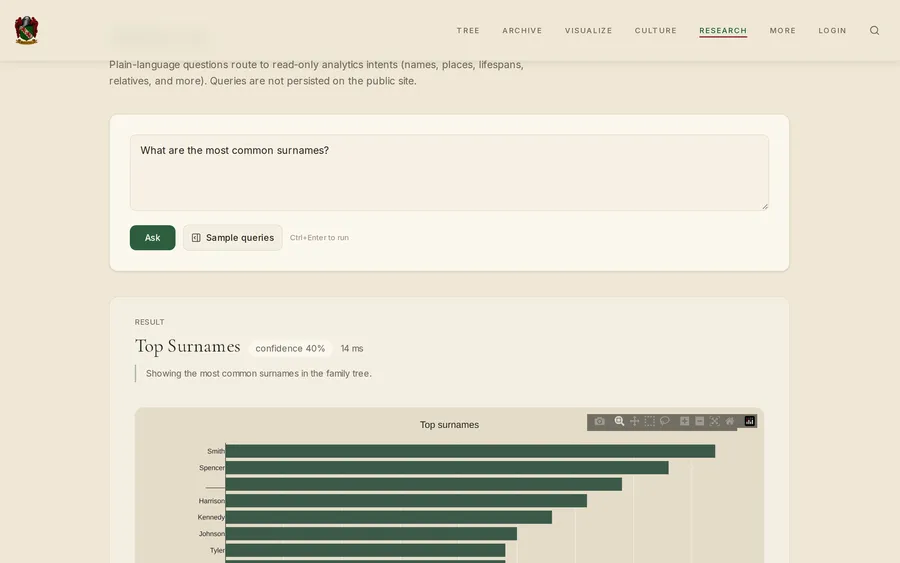The width and height of the screenshot is (900, 563).
Task: Click the 'confidence 40%' badge
Action: coord(290,348)
